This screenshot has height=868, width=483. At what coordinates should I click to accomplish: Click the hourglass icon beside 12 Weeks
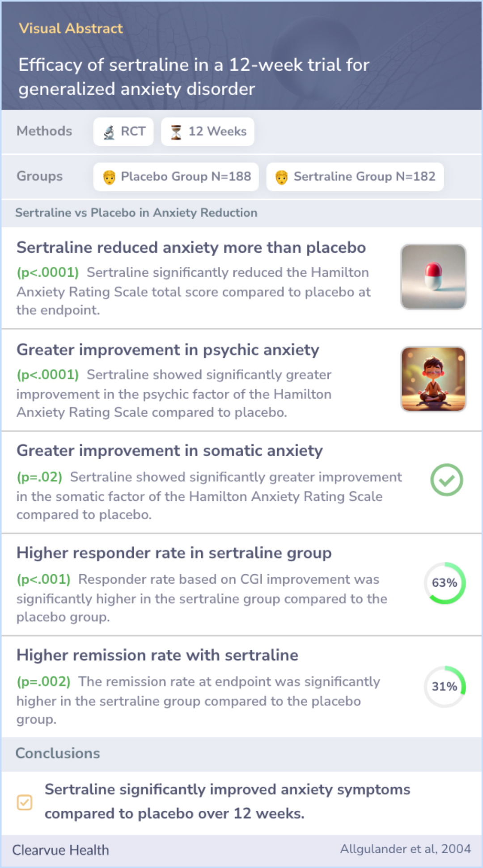(176, 132)
